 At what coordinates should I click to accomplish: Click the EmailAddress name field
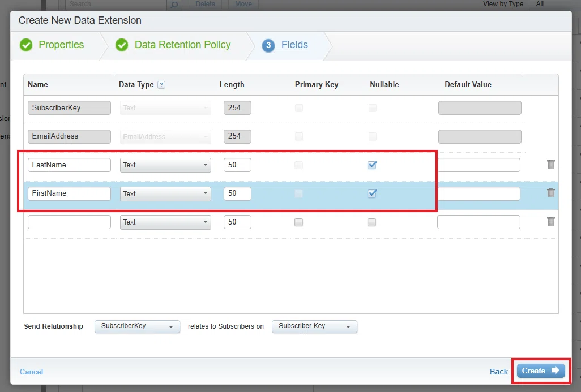pyautogui.click(x=69, y=136)
